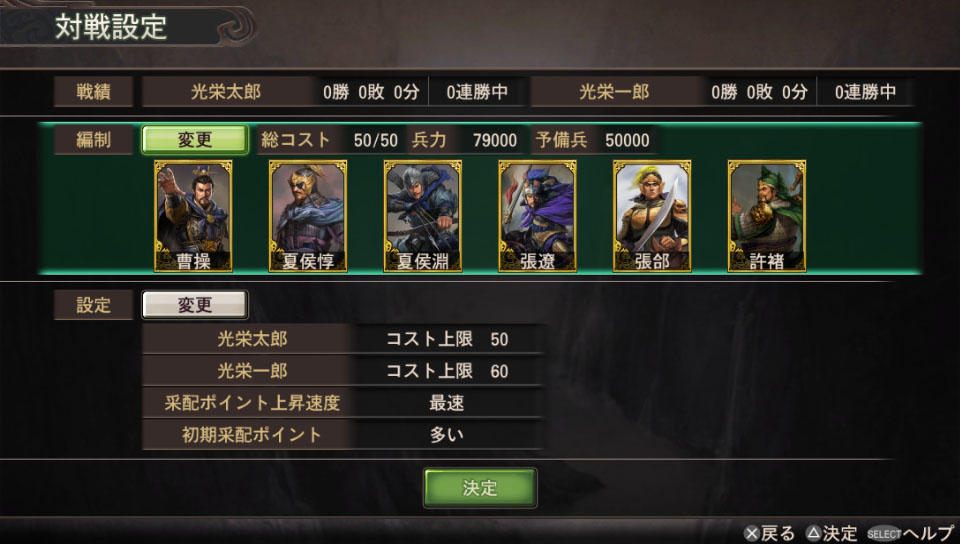Confirm with the green 決定 button
The height and width of the screenshot is (544, 960).
coord(480,488)
